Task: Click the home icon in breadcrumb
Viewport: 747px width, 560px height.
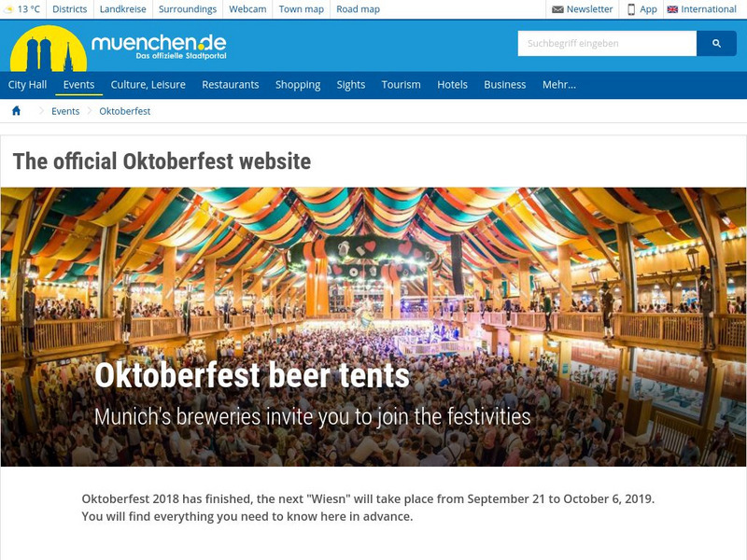Action: [x=16, y=111]
